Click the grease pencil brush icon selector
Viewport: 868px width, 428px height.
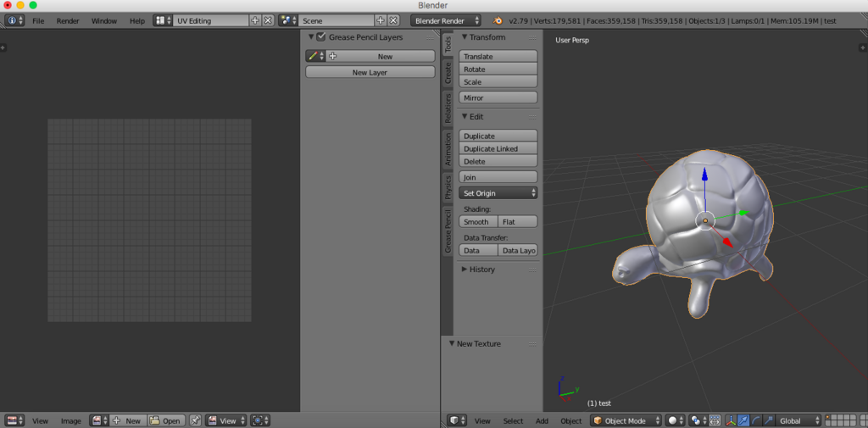[x=315, y=57]
